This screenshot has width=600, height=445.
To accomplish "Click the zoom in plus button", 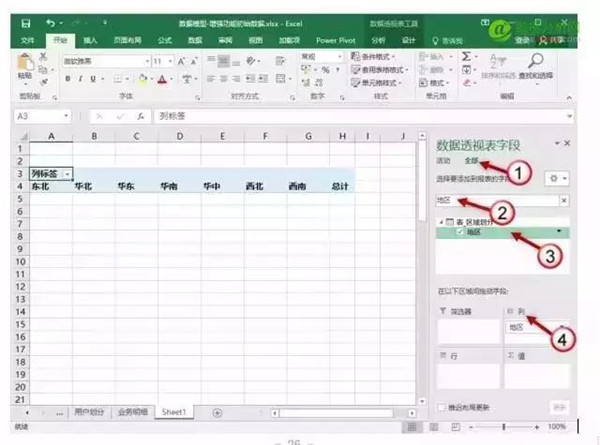I will [537, 427].
